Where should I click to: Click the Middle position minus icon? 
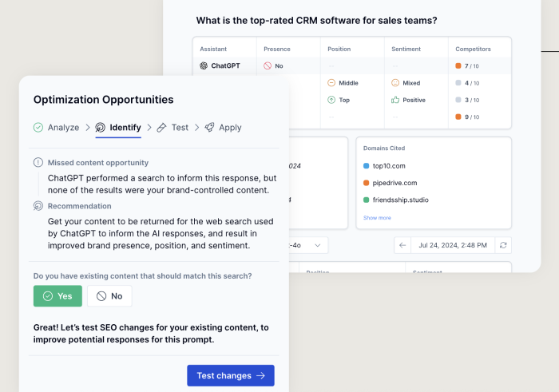331,82
